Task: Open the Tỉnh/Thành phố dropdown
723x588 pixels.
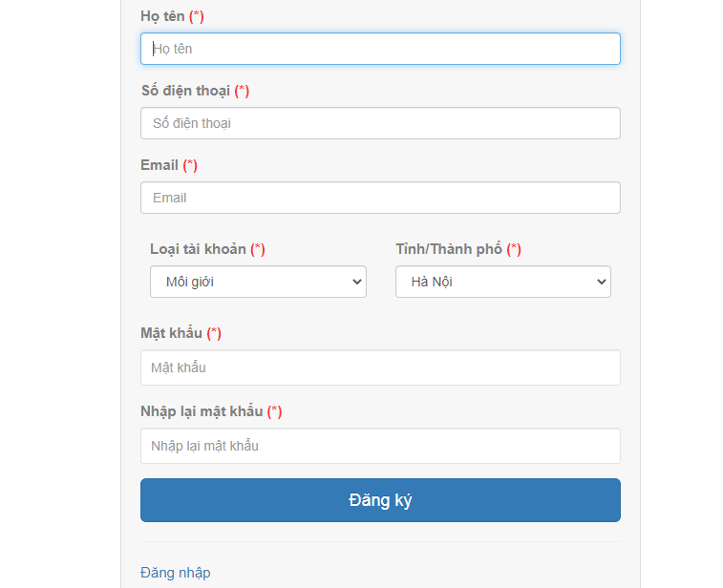Action: click(502, 282)
